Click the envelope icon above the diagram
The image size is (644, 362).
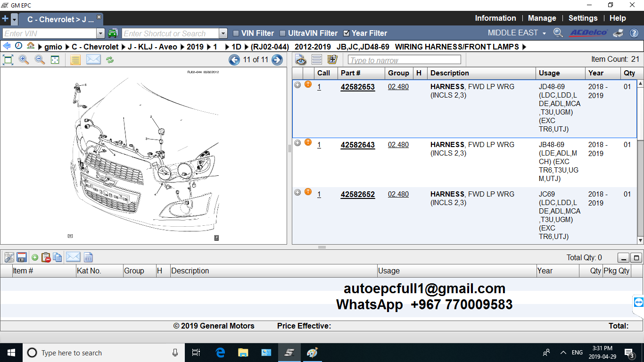tap(93, 60)
